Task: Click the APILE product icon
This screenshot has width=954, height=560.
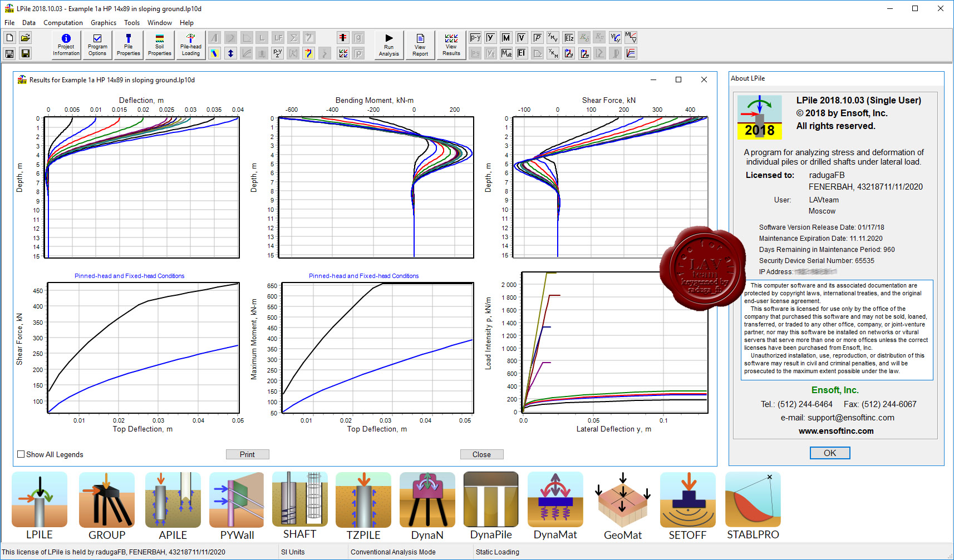Action: [173, 499]
